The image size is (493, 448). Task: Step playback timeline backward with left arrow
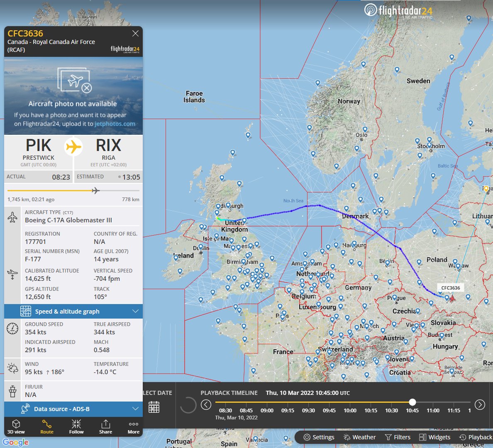206,404
